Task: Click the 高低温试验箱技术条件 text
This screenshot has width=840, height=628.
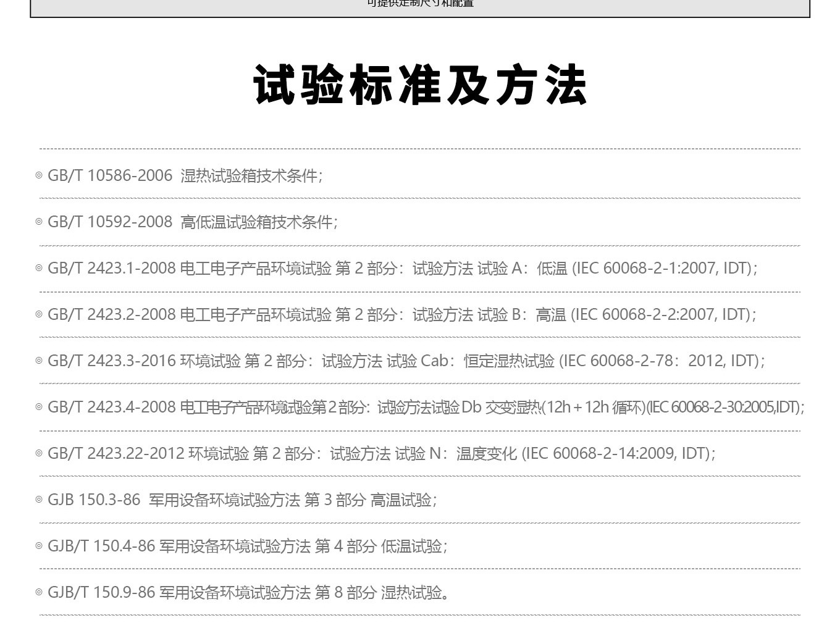Action: point(258,222)
